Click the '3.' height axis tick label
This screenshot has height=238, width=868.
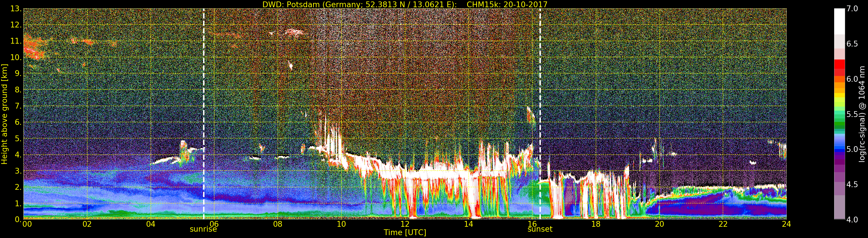coord(18,171)
